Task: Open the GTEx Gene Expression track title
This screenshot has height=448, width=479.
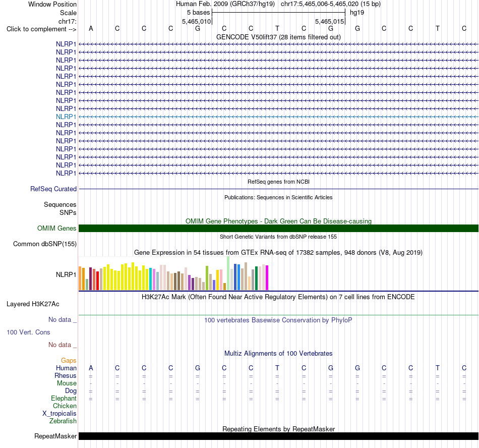Action: click(278, 252)
